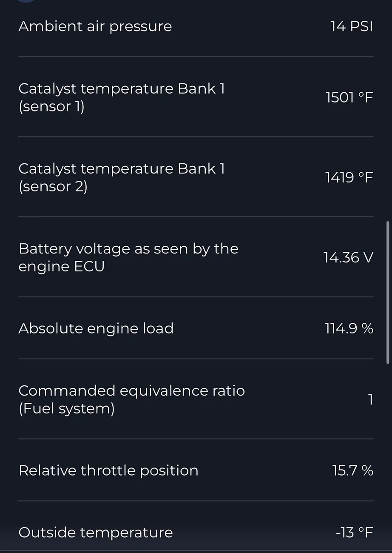Tap the 114.9 % value

[x=349, y=328]
